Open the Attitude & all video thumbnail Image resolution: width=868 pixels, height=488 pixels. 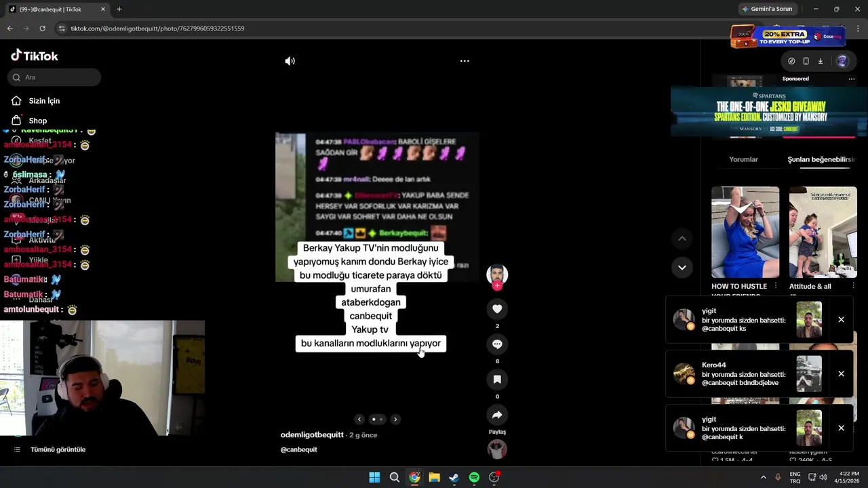pyautogui.click(x=823, y=232)
